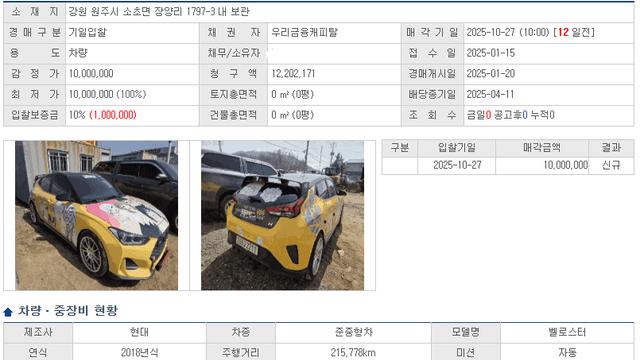Screen dimensions: 640x360
Task: Click result status 신규
Action: coord(611,165)
